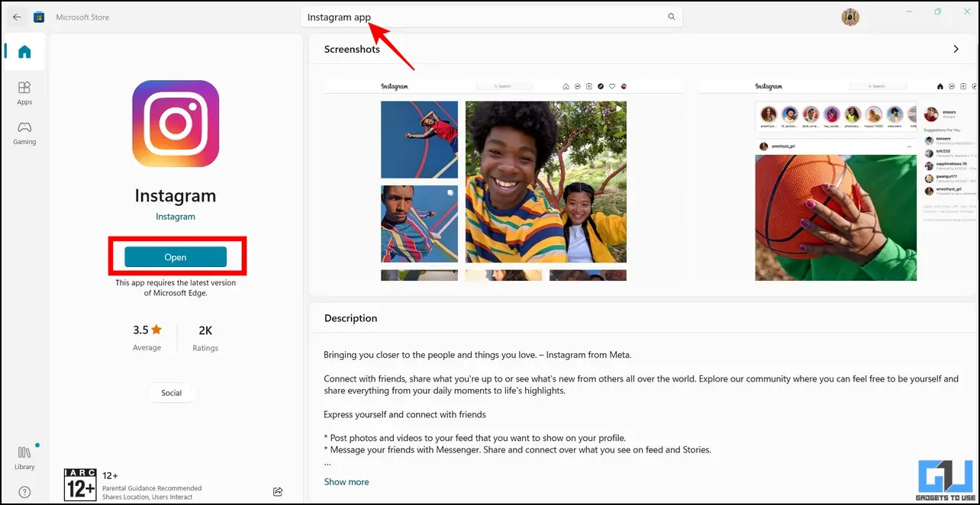Viewport: 980px width, 505px height.
Task: Open the Apps section in the sidebar
Action: pos(24,93)
